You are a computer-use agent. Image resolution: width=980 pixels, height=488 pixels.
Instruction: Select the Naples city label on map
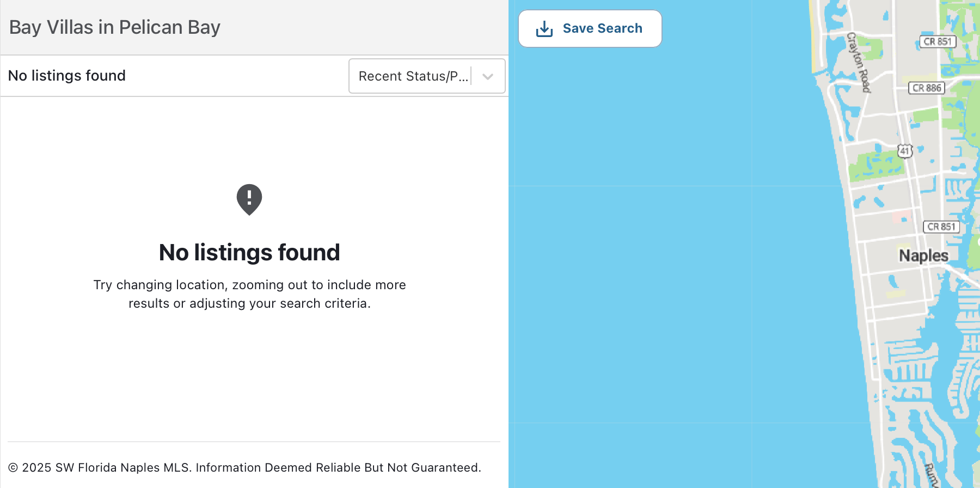pyautogui.click(x=923, y=255)
